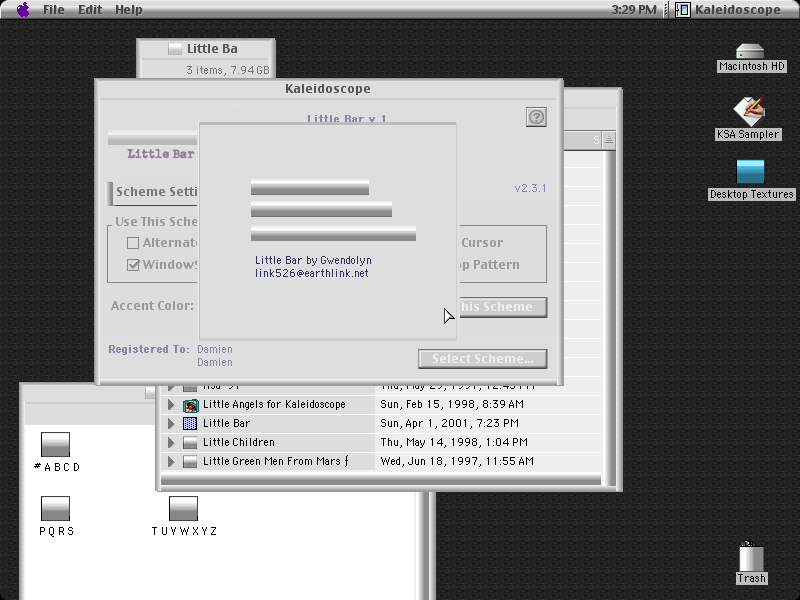Click the Little Children folder name
800x600 pixels.
pos(239,442)
